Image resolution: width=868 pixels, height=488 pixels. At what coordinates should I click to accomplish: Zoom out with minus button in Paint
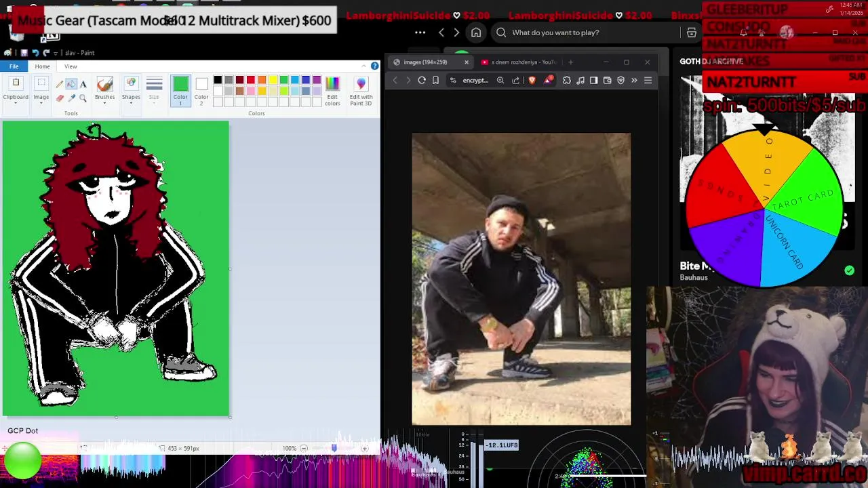click(x=304, y=449)
